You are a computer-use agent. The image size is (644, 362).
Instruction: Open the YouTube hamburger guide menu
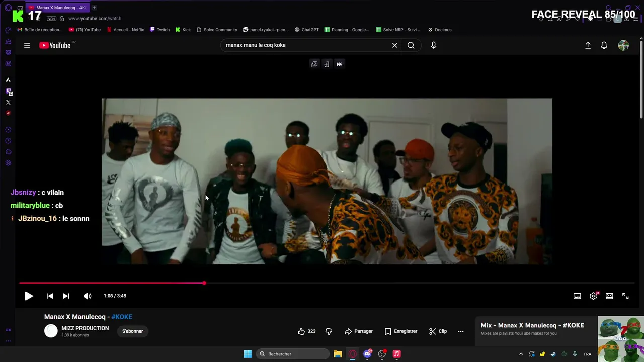27,45
